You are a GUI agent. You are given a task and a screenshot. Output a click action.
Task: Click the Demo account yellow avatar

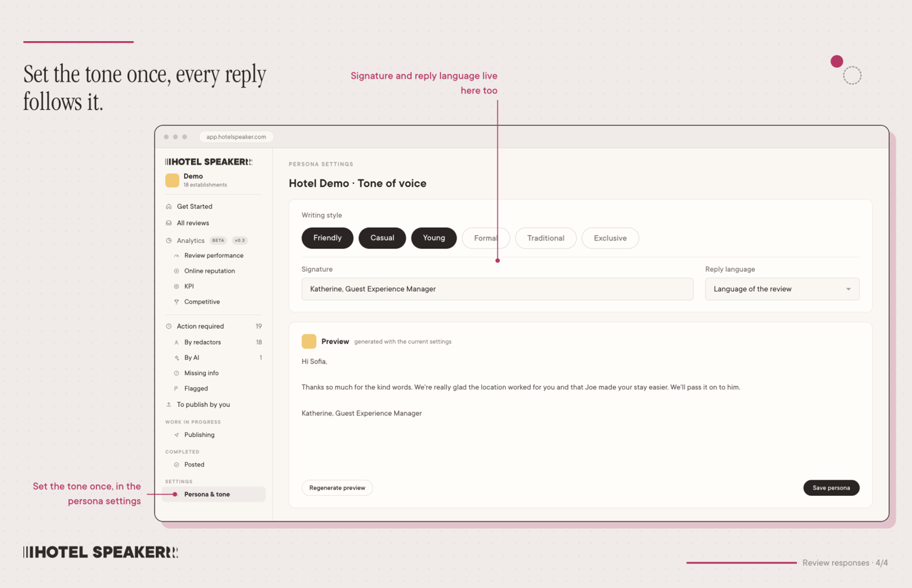172,180
